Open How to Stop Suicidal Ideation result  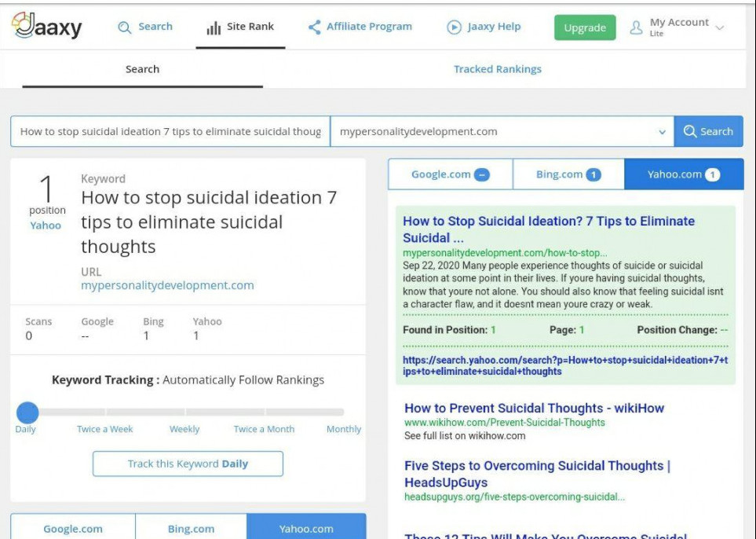549,229
